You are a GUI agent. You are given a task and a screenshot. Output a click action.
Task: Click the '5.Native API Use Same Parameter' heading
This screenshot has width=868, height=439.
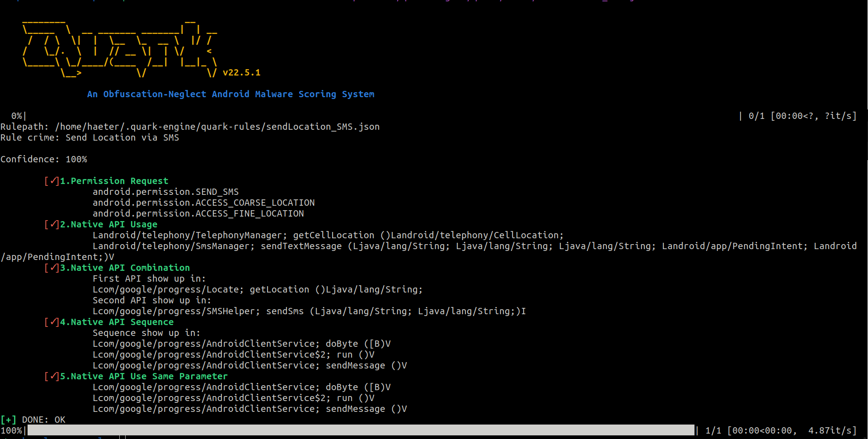tap(144, 376)
